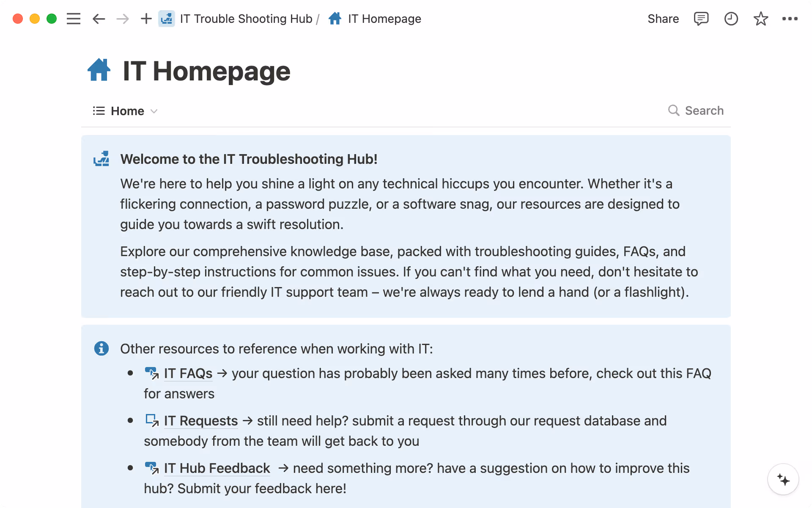
Task: Click the back navigation arrow
Action: (x=99, y=19)
